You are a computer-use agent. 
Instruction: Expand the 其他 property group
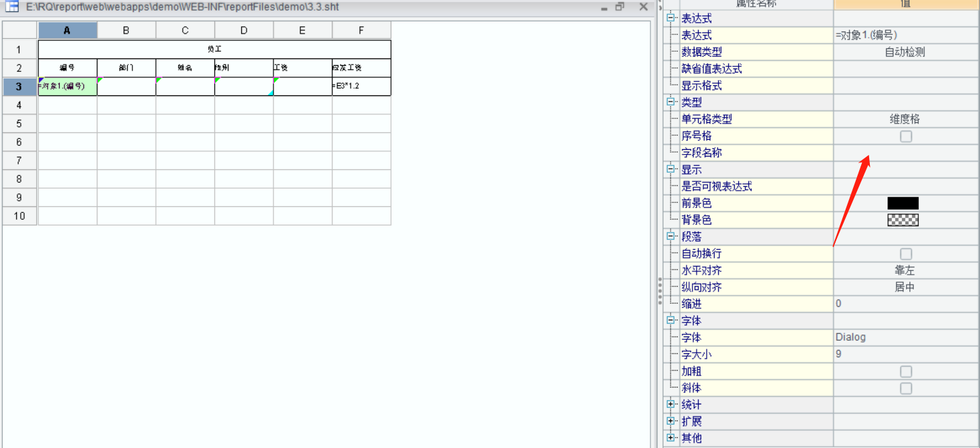tap(670, 438)
